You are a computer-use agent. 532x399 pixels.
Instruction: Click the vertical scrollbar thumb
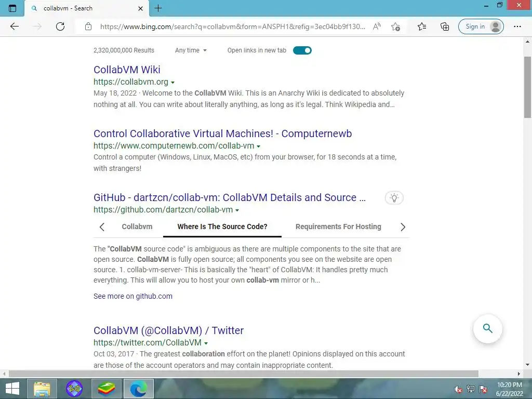[527, 87]
